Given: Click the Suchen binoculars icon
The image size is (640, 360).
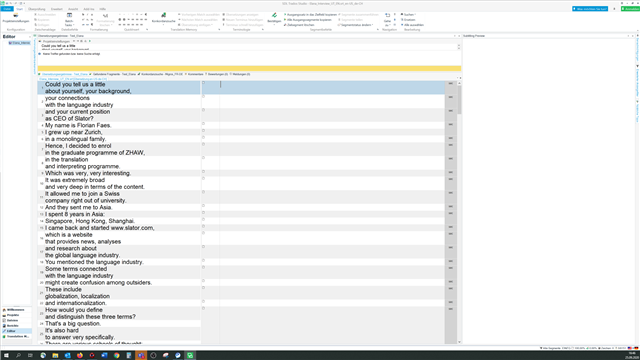Looking at the screenshot, I should 402,14.
